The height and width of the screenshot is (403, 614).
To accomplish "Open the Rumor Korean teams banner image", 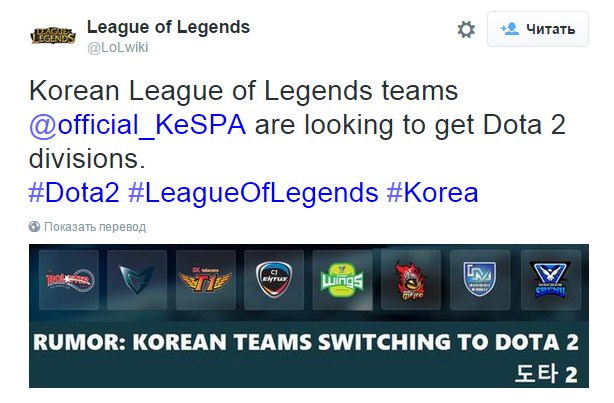I will (x=309, y=316).
